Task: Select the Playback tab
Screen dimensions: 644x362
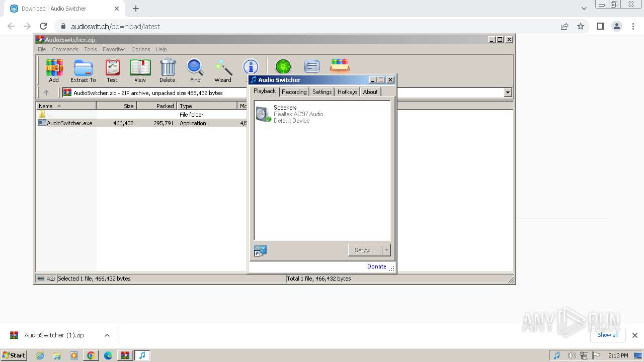Action: point(265,91)
